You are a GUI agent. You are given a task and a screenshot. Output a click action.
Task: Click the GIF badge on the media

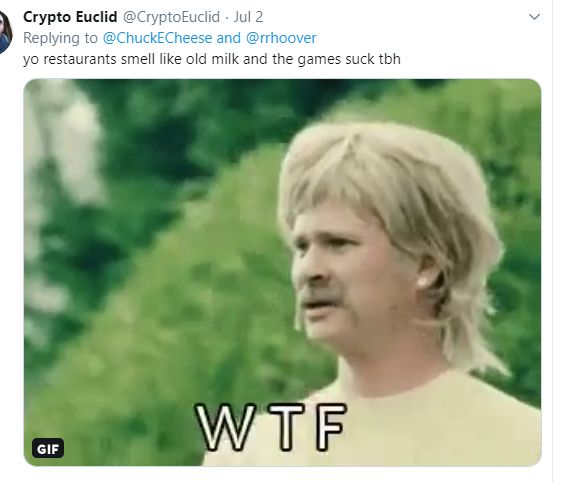[48, 448]
